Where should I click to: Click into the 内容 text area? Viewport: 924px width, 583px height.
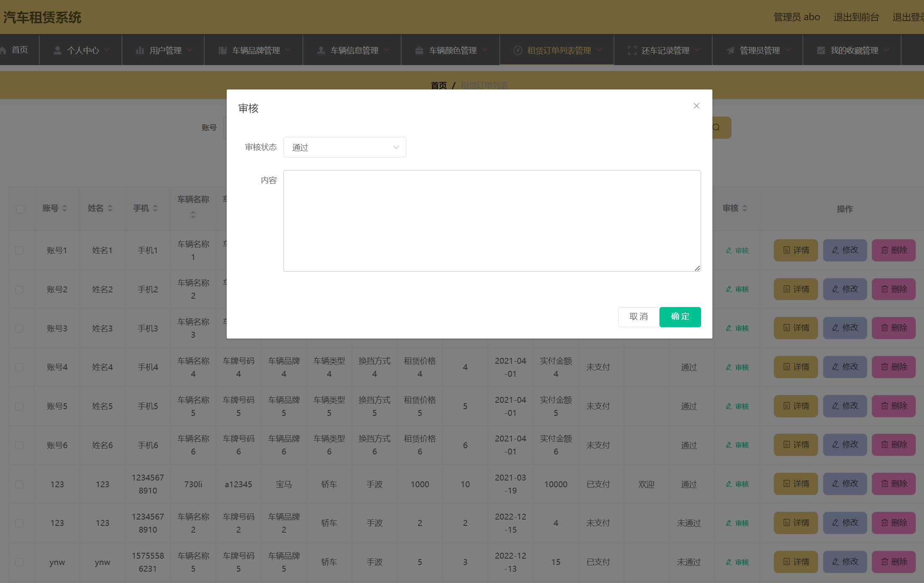point(492,221)
